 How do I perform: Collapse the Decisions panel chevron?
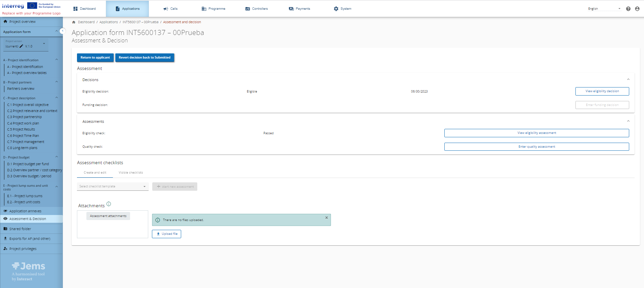pos(628,79)
